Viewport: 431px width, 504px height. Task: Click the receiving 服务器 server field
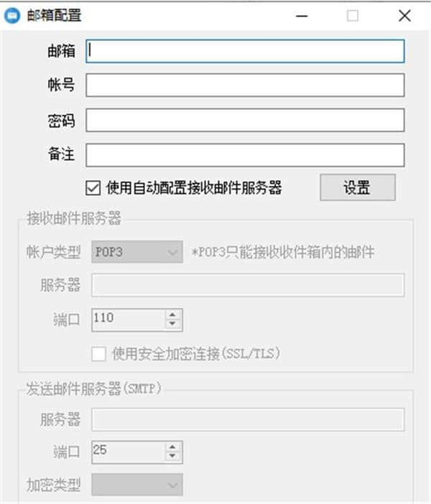point(248,285)
